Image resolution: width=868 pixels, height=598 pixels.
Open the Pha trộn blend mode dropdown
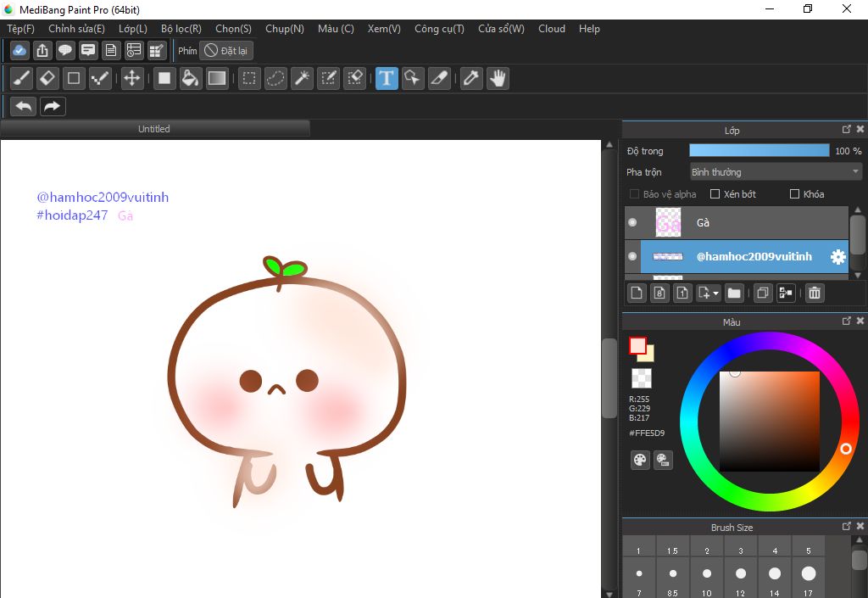click(775, 172)
